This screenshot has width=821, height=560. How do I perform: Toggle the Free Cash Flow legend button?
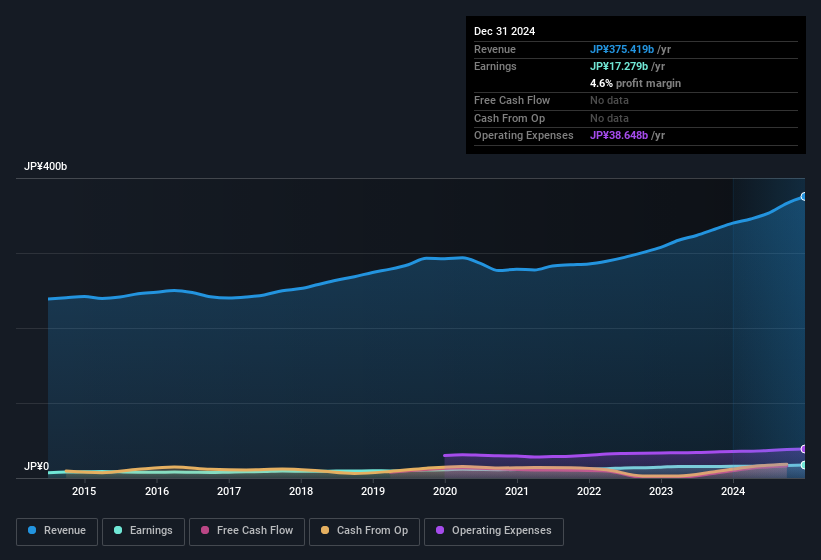tap(247, 531)
